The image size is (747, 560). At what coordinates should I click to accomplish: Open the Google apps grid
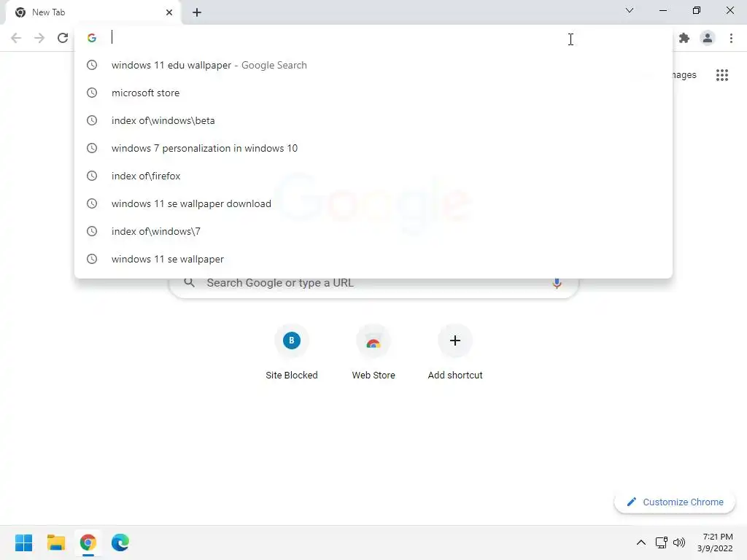coord(722,75)
